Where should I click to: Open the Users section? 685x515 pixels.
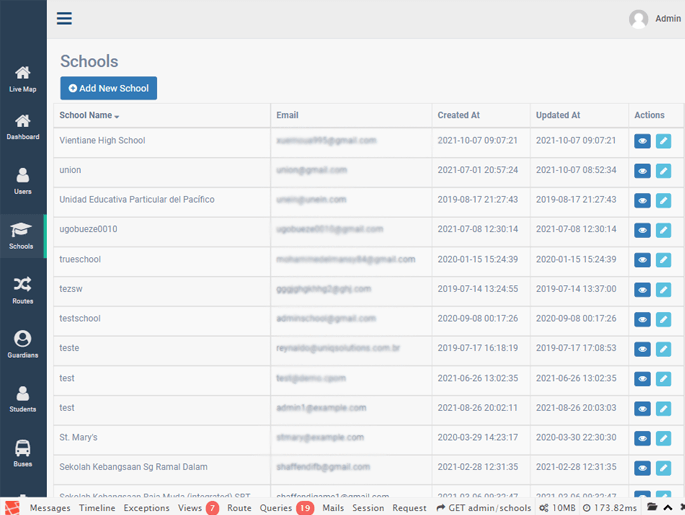23,181
